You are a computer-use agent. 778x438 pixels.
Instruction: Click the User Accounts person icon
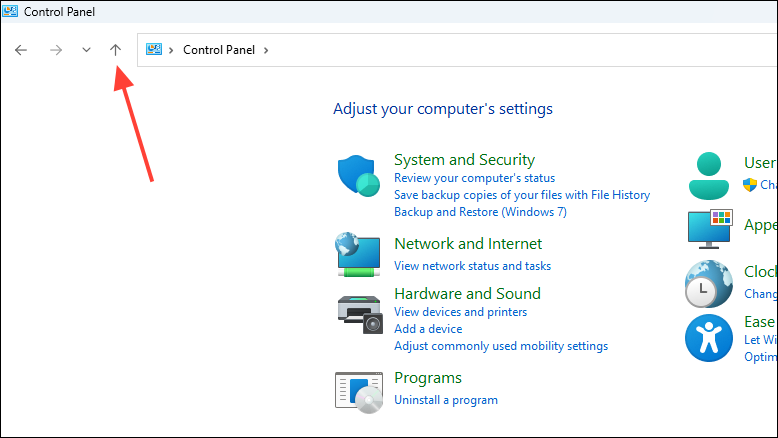[709, 176]
